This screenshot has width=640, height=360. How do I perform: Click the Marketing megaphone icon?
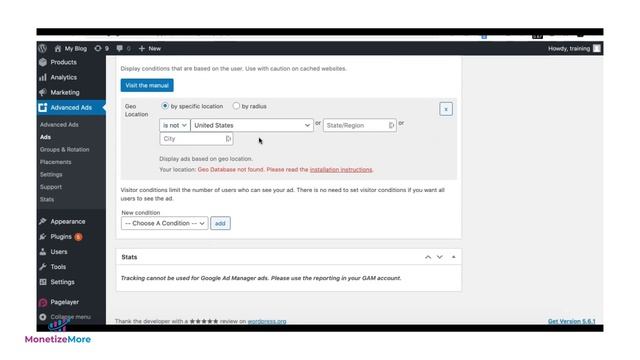point(43,92)
